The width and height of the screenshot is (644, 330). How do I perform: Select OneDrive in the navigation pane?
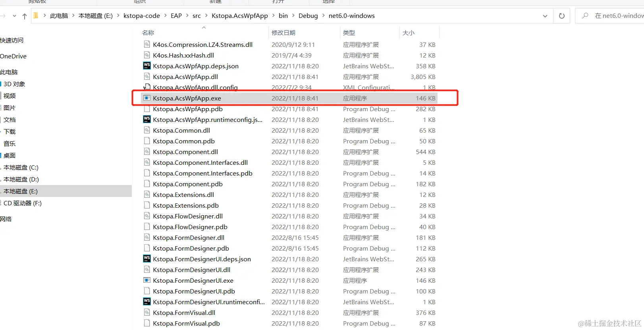pos(13,56)
